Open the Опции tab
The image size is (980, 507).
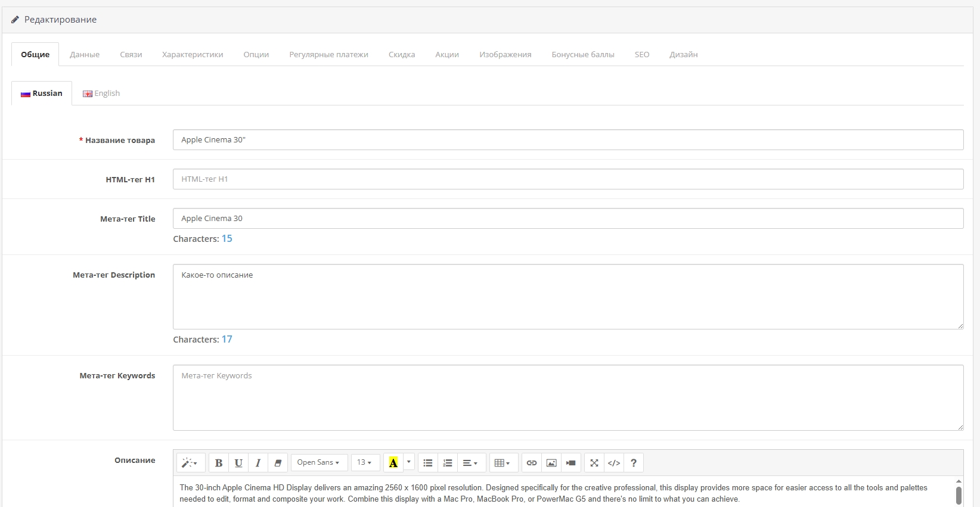click(256, 54)
